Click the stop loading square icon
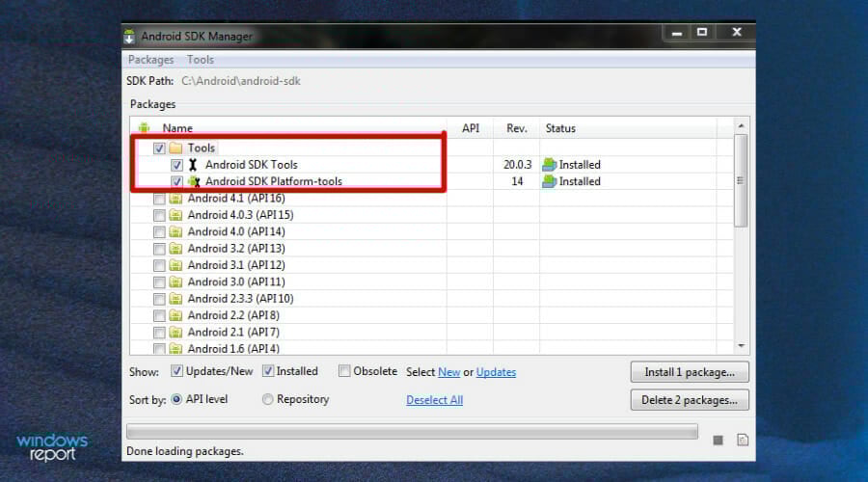Screen dimensions: 868x482 [718, 440]
